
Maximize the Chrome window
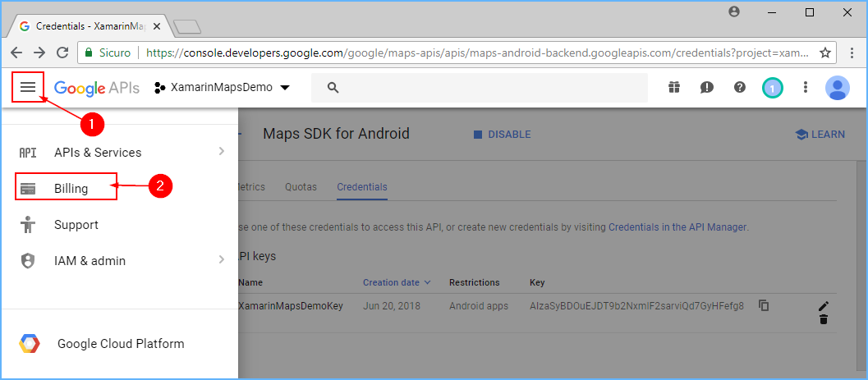coord(810,12)
